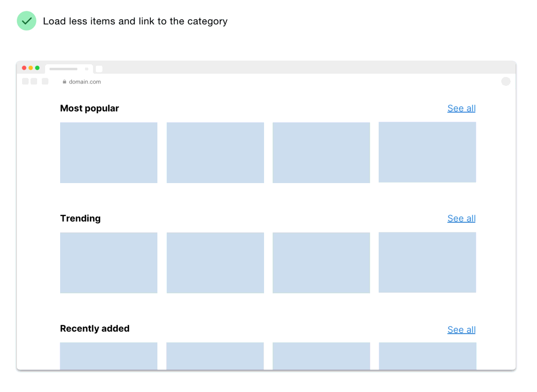Image resolution: width=537 pixels, height=392 pixels.
Task: Click the padlock icon next to domain.com
Action: pyautogui.click(x=65, y=82)
